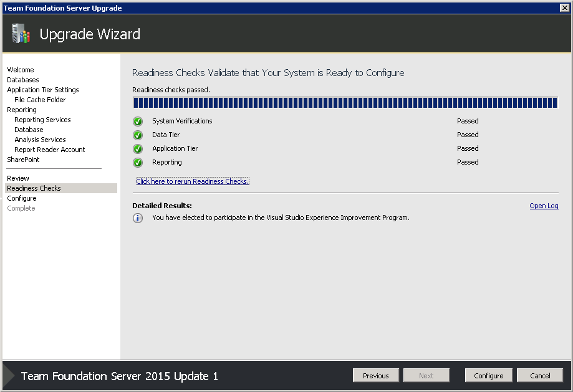Open the Review step in the sidebar
Viewport: 573px width, 392px height.
(18, 178)
